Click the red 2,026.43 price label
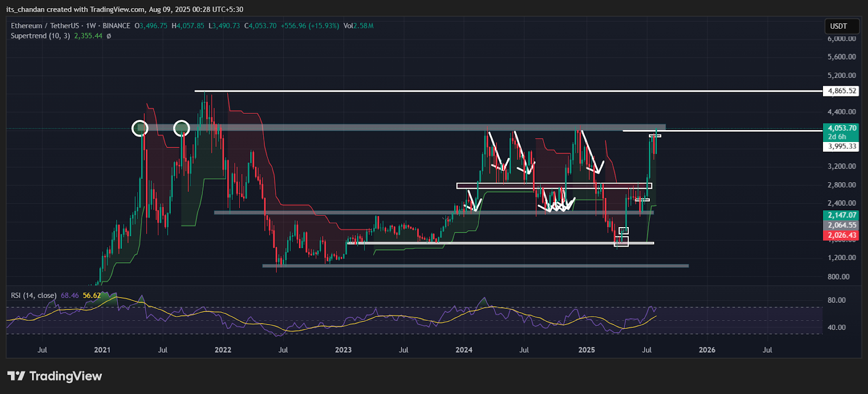Viewport: 868px width, 394px height. (x=841, y=235)
